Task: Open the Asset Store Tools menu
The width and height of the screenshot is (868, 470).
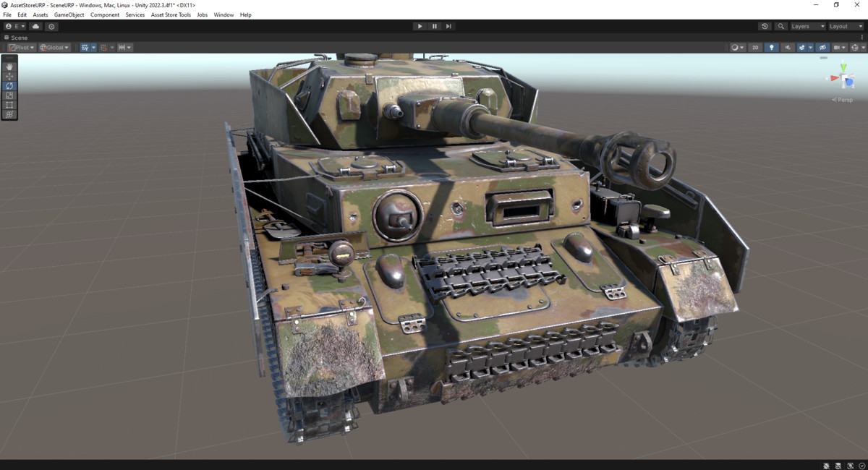Action: pos(171,14)
